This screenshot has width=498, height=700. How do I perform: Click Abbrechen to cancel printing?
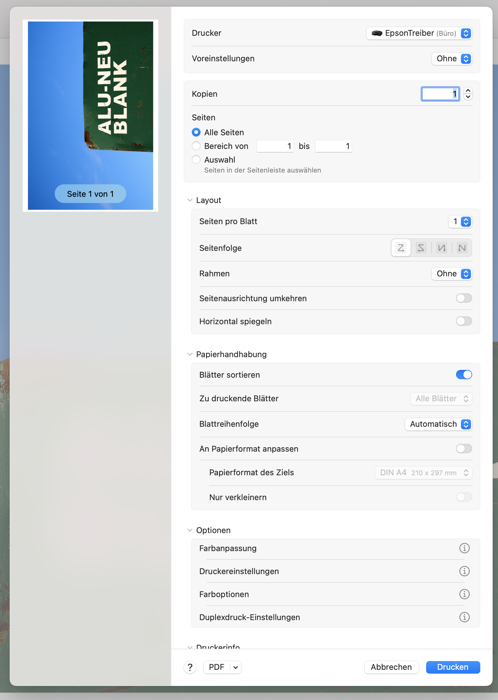[391, 667]
